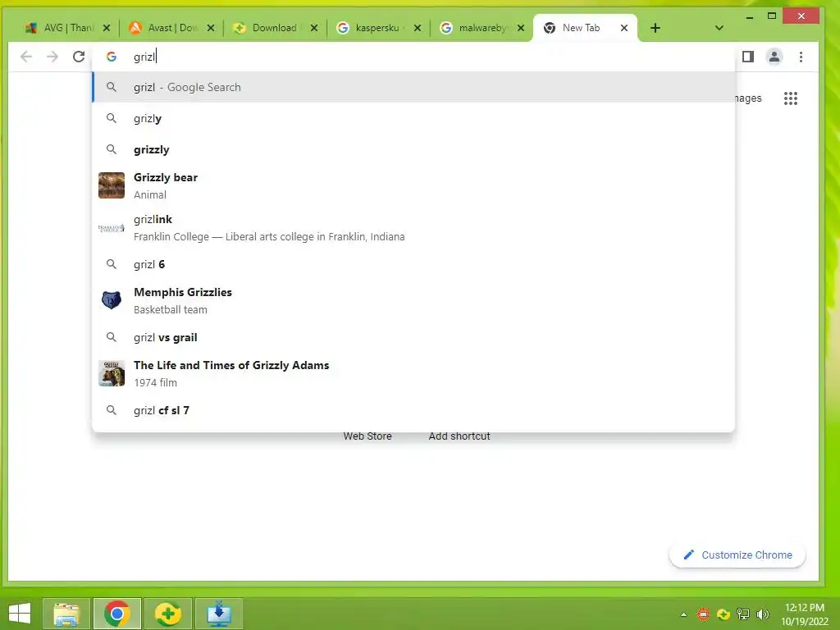840x630 pixels.
Task: Close the malwareby tab
Action: [x=521, y=28]
